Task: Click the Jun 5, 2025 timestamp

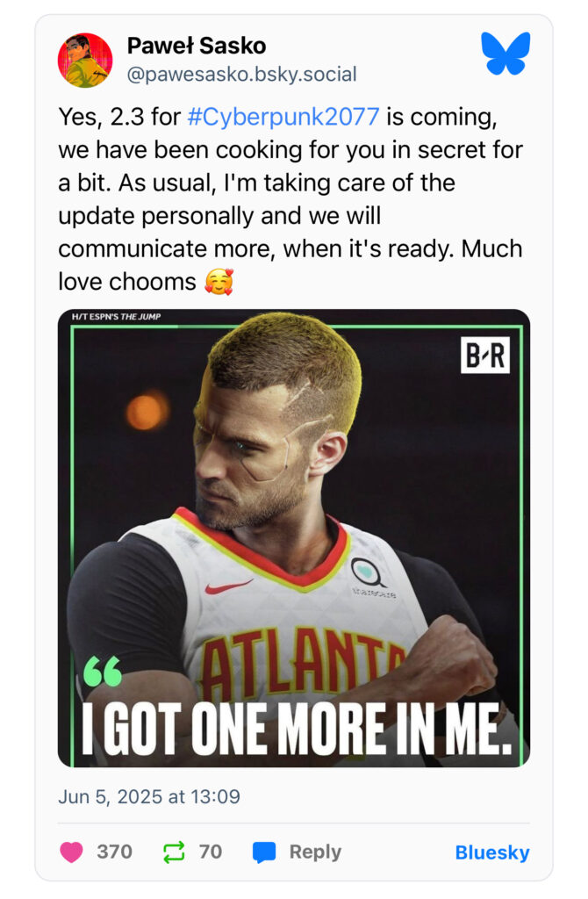Action: (x=149, y=796)
